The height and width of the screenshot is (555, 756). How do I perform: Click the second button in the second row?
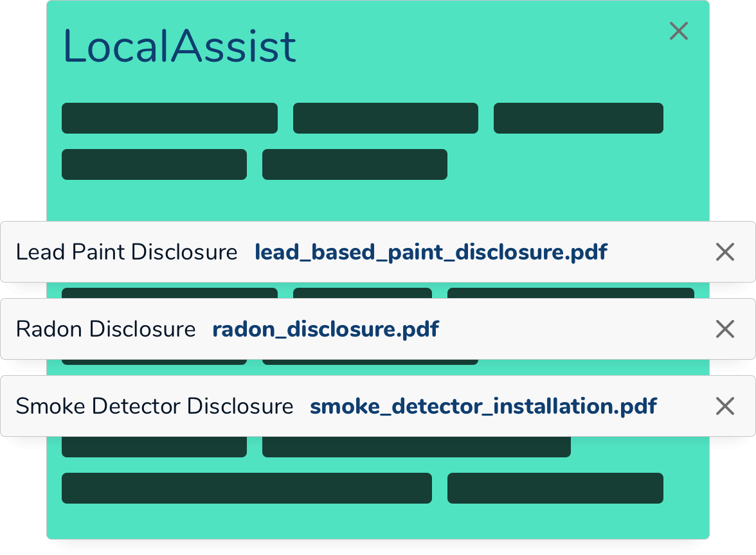click(355, 164)
